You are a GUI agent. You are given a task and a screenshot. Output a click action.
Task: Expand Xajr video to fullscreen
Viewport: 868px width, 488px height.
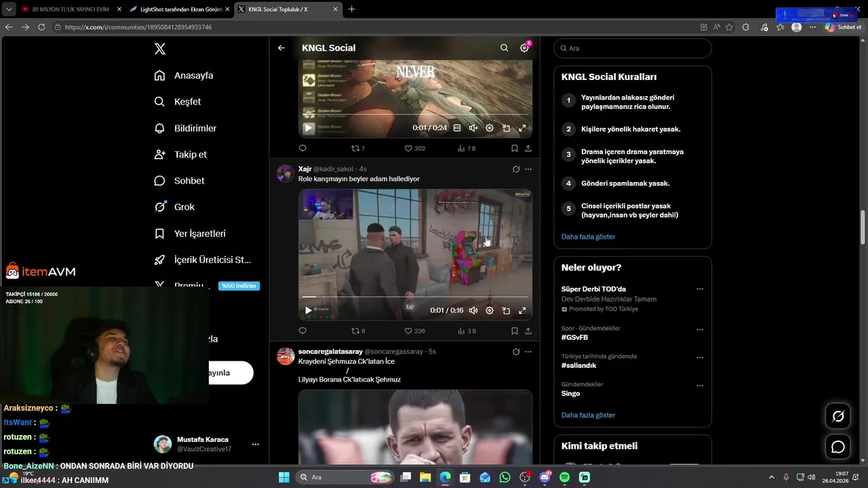tap(522, 310)
